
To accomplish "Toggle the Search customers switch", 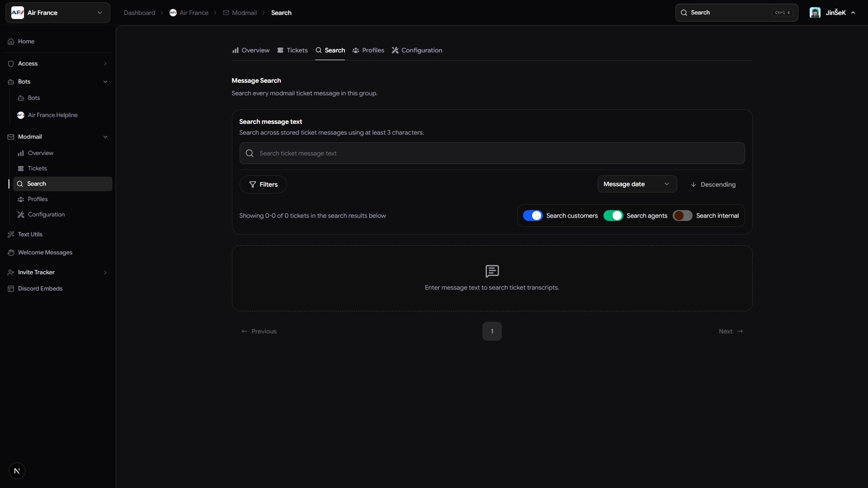I will point(533,216).
